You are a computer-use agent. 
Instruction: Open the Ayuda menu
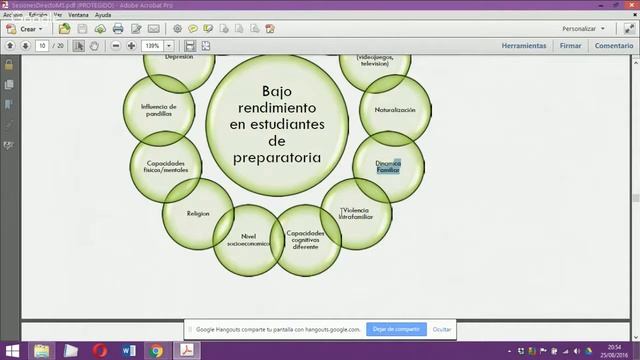point(103,15)
